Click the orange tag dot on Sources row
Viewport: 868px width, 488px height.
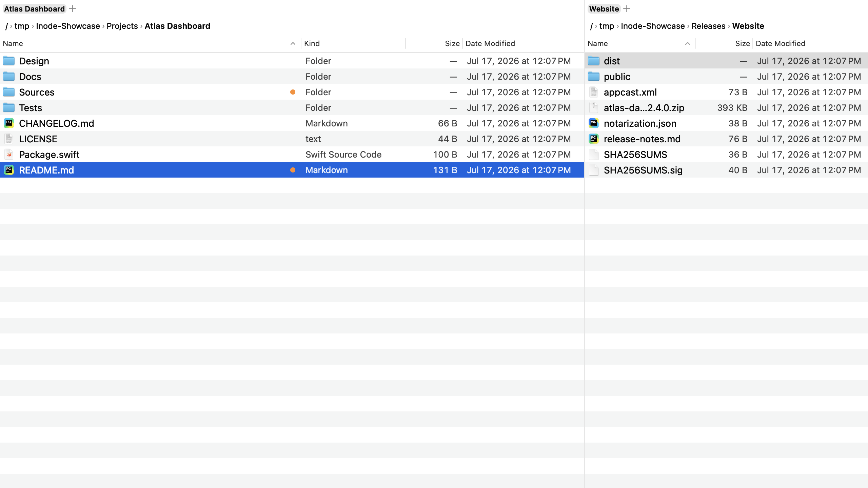(293, 92)
